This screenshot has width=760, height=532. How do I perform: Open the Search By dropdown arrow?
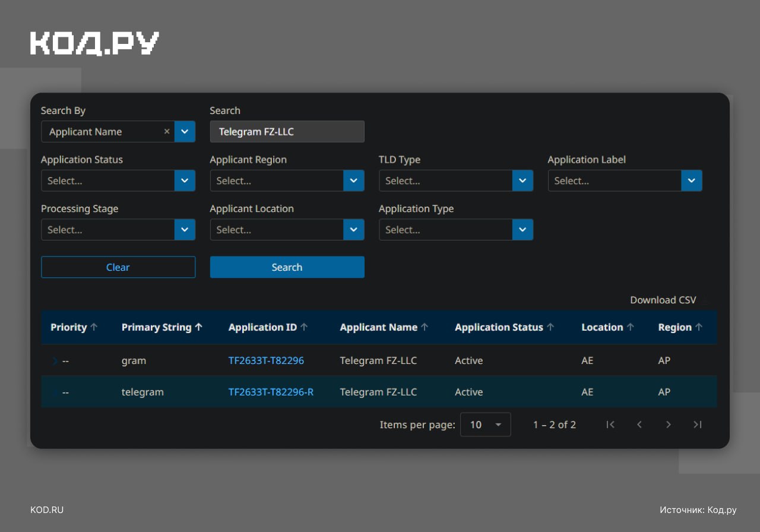pyautogui.click(x=185, y=132)
